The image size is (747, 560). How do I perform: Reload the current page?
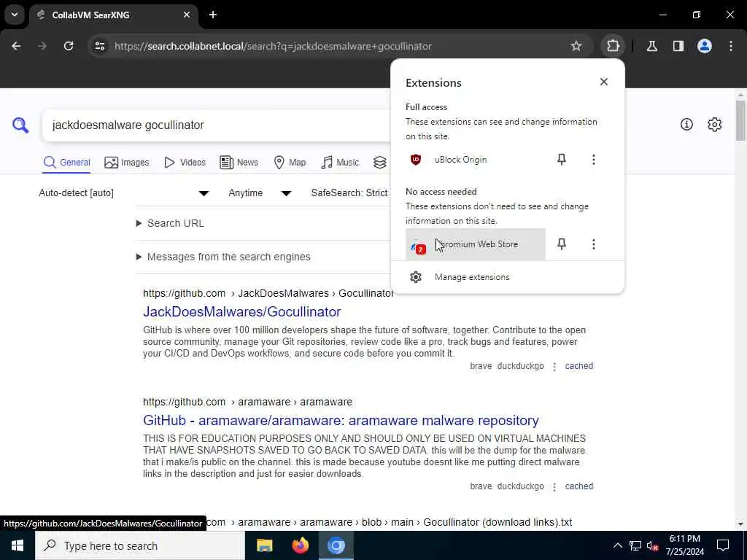point(69,46)
